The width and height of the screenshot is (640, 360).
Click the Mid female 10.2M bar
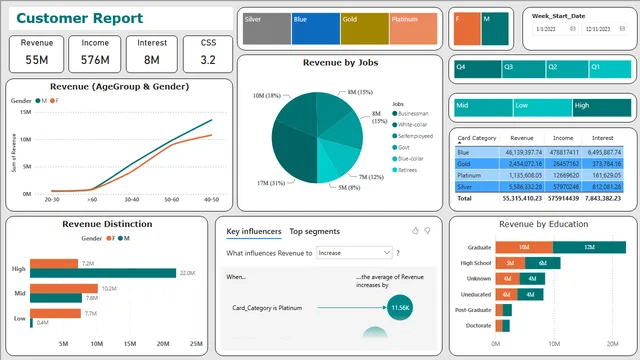coord(64,289)
